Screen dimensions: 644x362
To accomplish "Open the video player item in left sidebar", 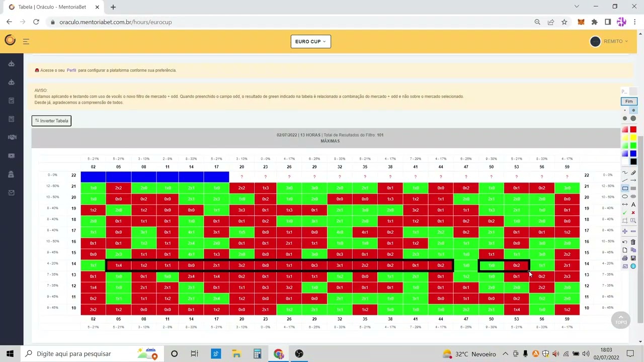I will (12, 155).
